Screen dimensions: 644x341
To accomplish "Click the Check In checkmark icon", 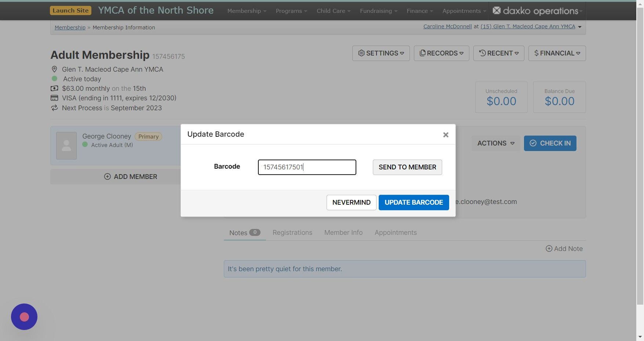I will click(x=533, y=143).
